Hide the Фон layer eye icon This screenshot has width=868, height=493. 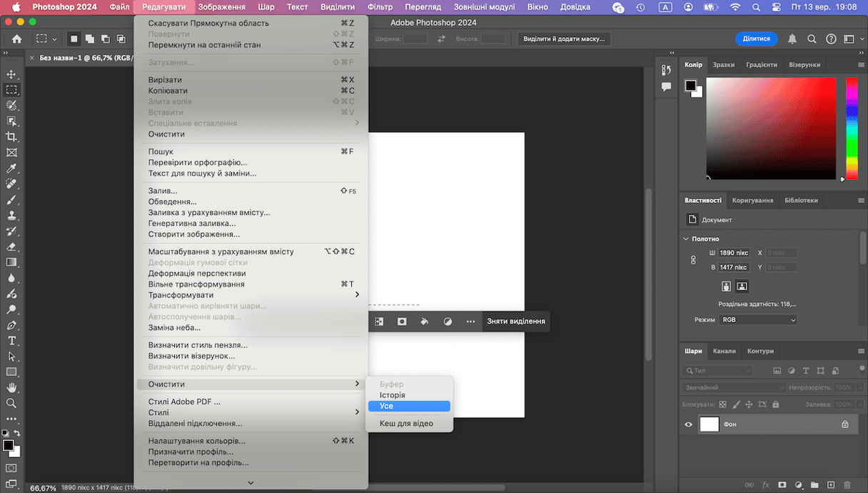[689, 424]
